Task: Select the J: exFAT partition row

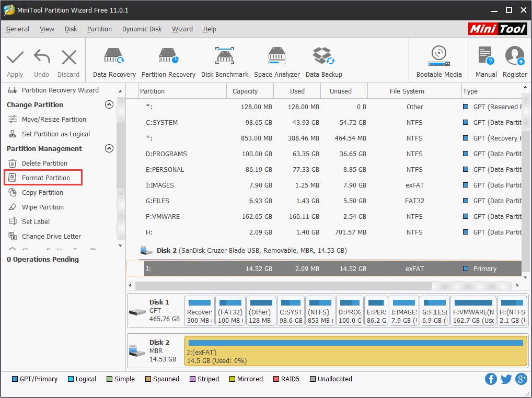Action: [x=323, y=268]
